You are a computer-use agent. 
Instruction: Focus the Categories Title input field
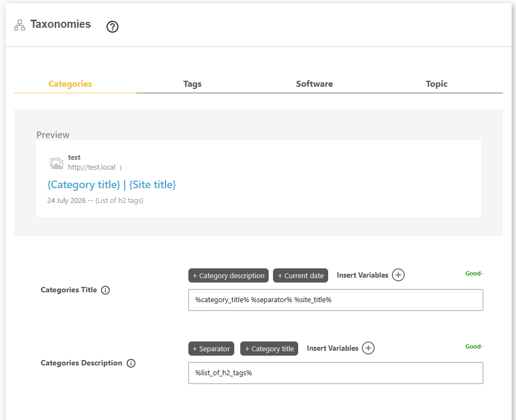click(x=336, y=300)
